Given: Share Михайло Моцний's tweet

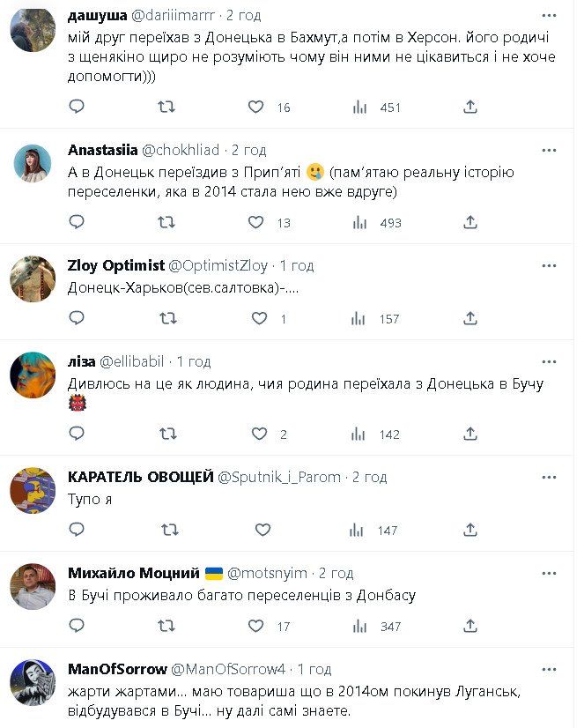Looking at the screenshot, I should point(470,626).
